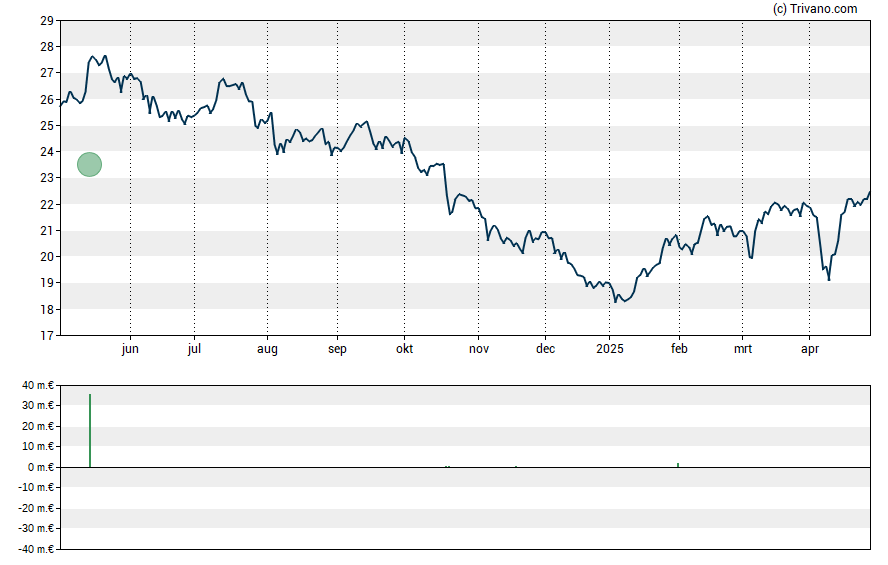This screenshot has height=565, width=888.
Task: Click the 'aug' month label
Action: (x=267, y=349)
